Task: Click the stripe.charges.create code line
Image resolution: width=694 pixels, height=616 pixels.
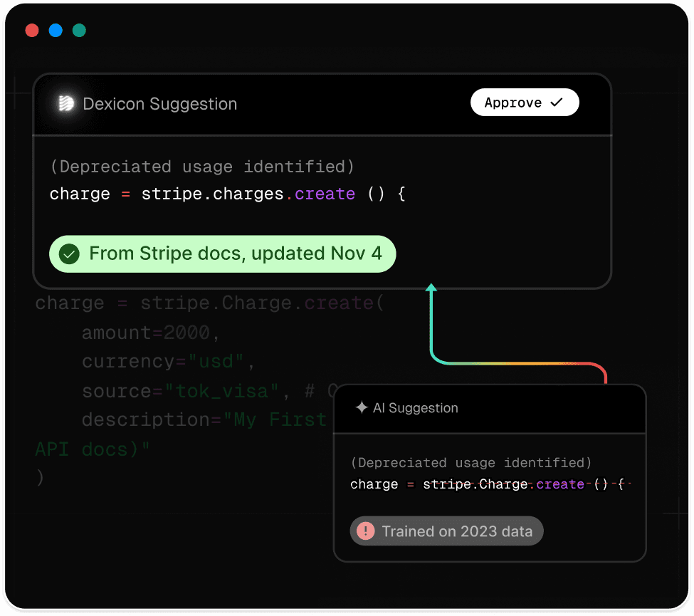Action: point(228,194)
